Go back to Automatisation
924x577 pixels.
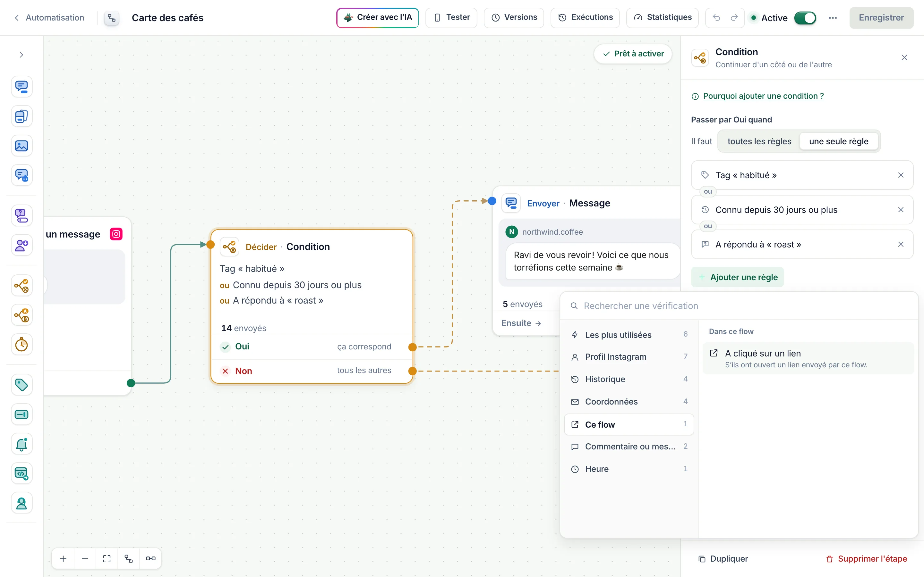[49, 18]
